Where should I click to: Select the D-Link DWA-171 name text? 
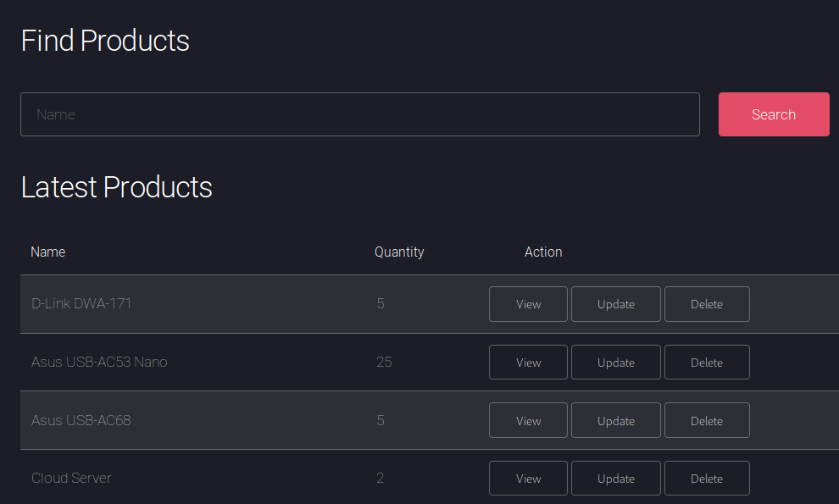click(81, 303)
